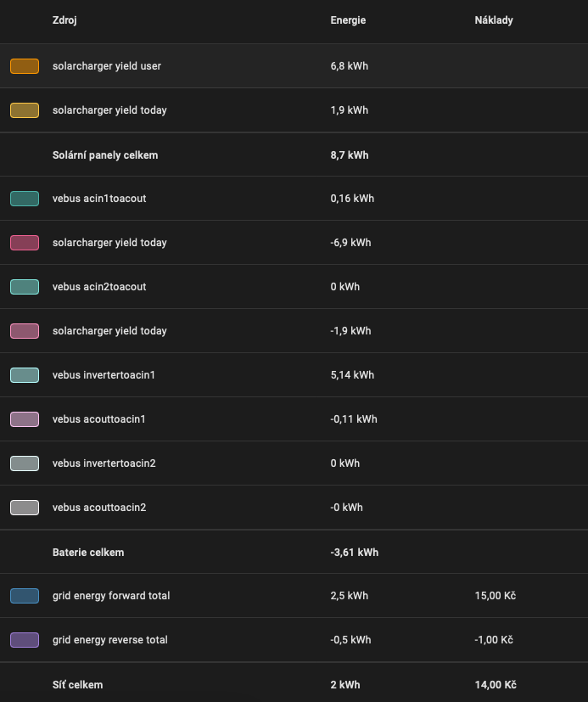This screenshot has width=588, height=702.
Task: Open the vebus acouttoacin1 entity
Action: click(99, 419)
